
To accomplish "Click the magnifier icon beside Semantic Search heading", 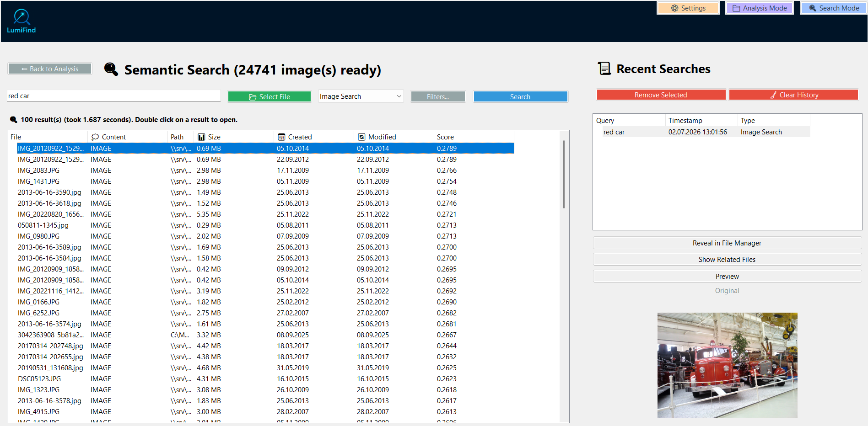I will click(111, 69).
